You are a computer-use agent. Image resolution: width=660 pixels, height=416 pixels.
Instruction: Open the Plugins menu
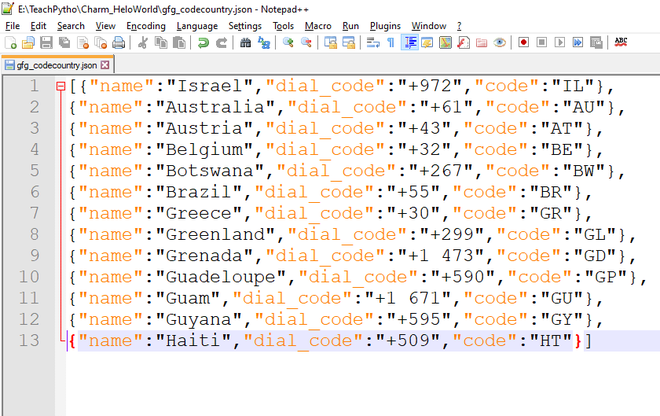coord(385,26)
